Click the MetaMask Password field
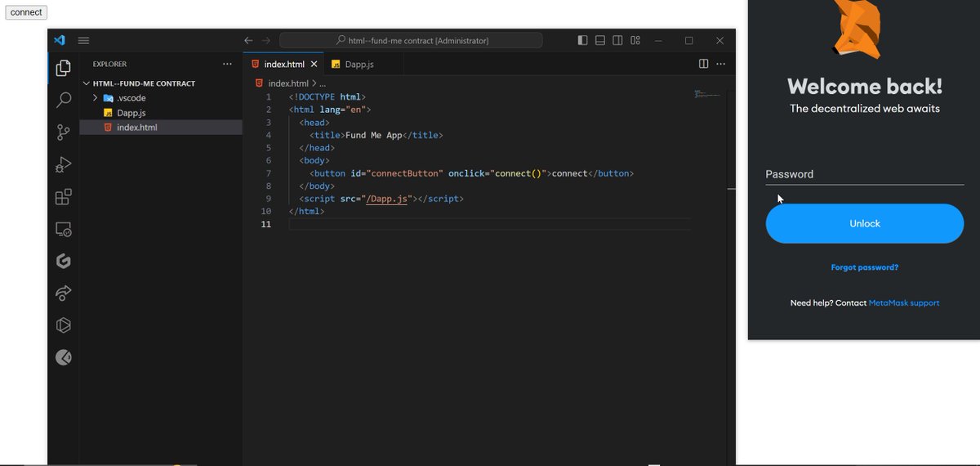The width and height of the screenshot is (980, 466). (x=864, y=174)
